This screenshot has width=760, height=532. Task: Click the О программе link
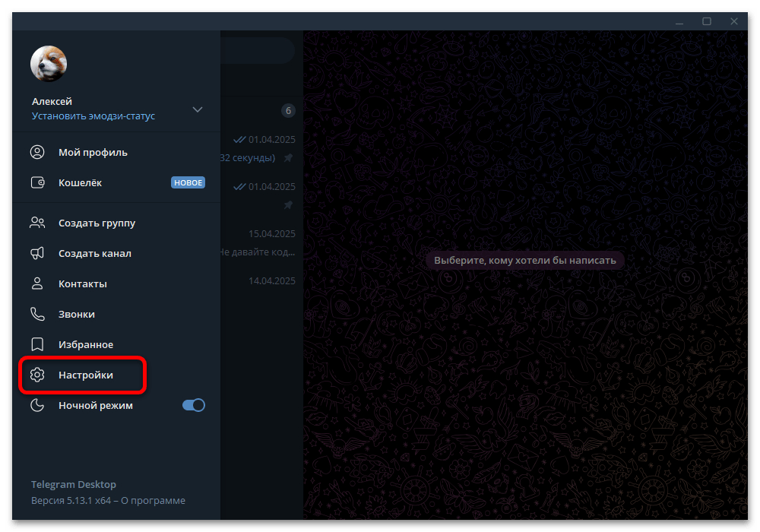pos(154,501)
